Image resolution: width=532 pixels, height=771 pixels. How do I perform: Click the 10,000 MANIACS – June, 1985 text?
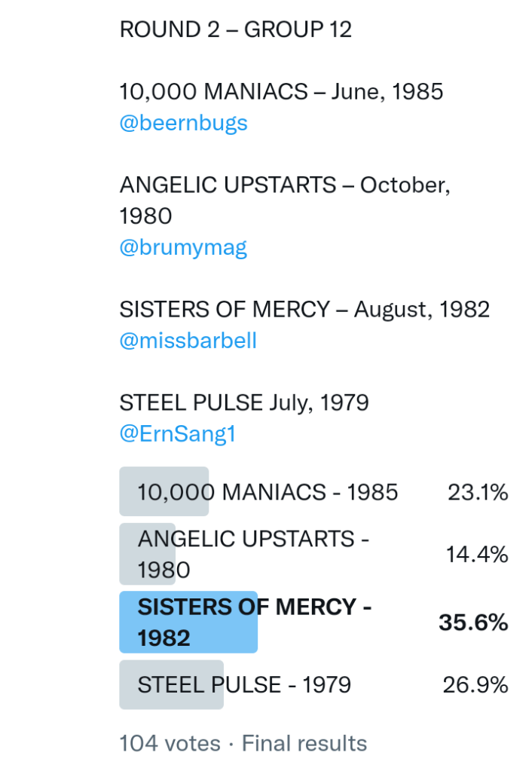pyautogui.click(x=281, y=92)
